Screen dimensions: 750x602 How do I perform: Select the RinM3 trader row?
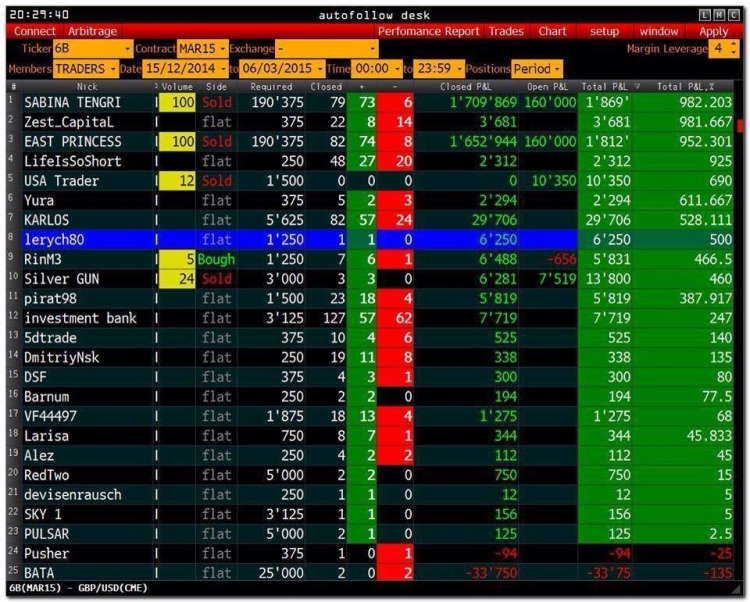click(x=370, y=259)
